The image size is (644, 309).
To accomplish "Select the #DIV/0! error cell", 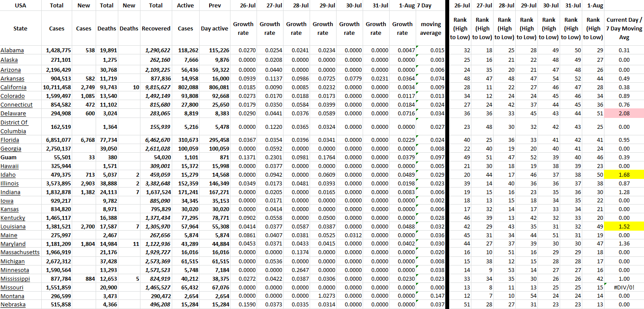I will point(624,287).
